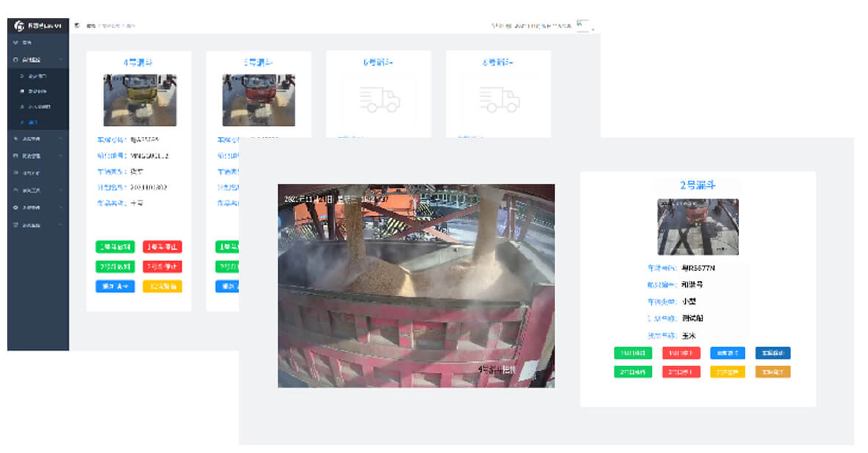This screenshot has height=453, width=868.
Task: Select the highlighted blue submenu item in sidebar
Action: pos(33,122)
